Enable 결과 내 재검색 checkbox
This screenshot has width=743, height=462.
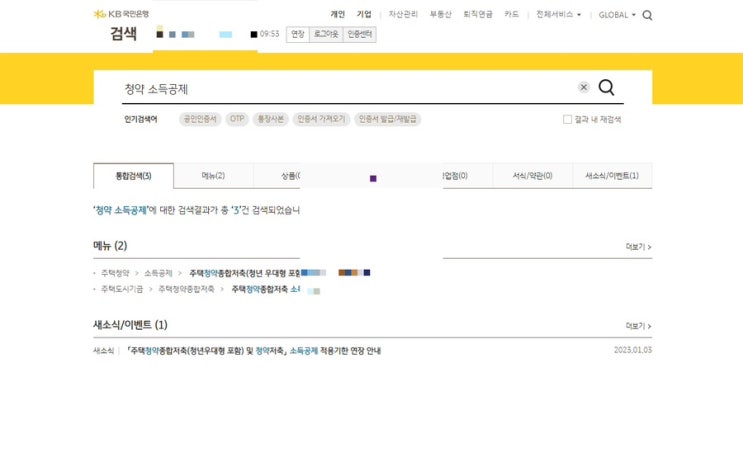(x=567, y=119)
